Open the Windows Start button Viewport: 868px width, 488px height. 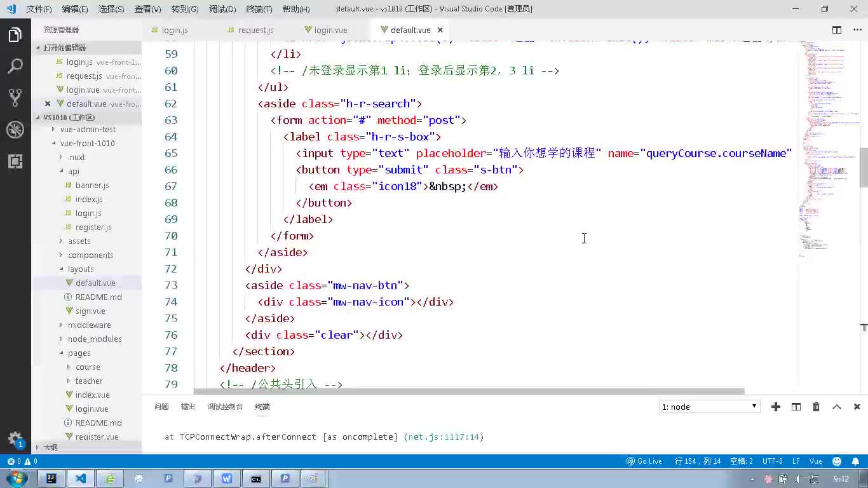click(16, 478)
